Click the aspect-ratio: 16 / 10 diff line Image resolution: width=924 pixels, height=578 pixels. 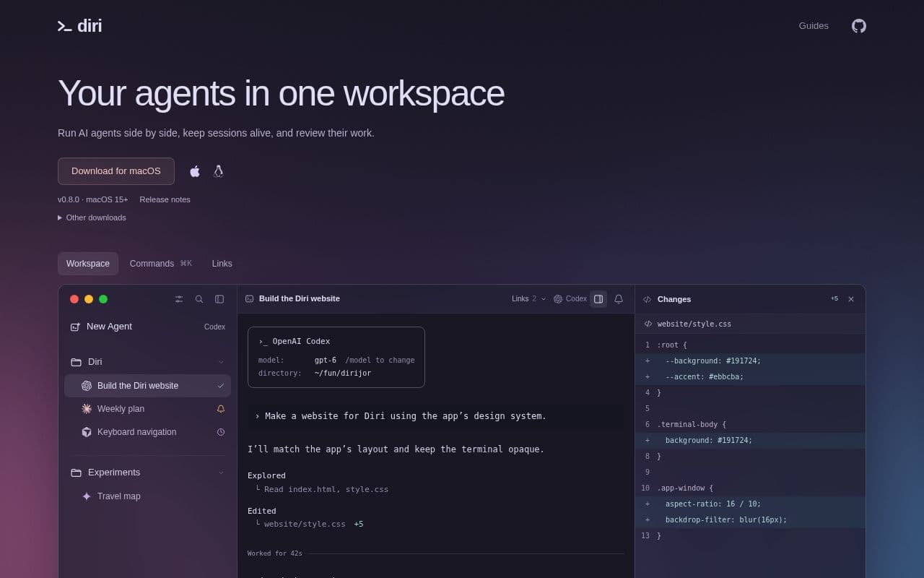750,504
